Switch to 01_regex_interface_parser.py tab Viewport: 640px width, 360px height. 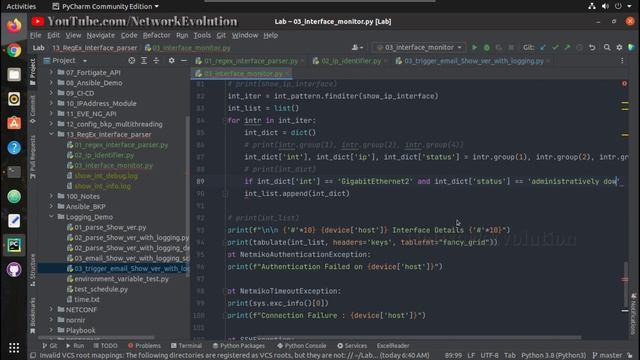[251, 61]
